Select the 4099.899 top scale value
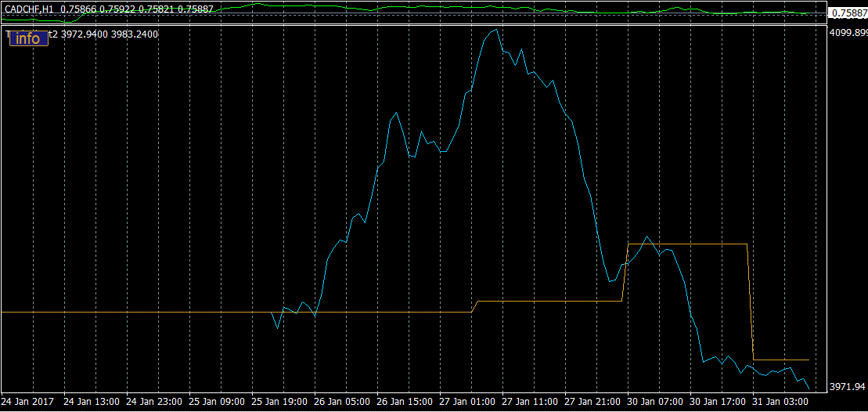868x412 pixels. click(848, 33)
